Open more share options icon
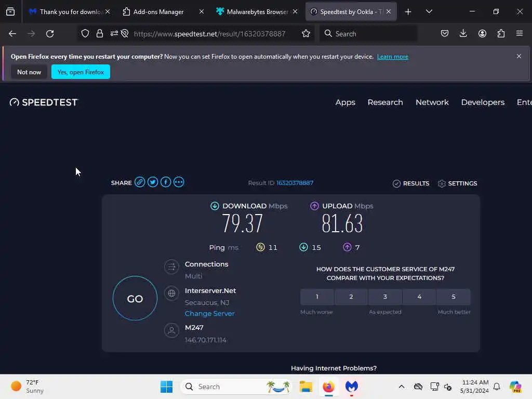This screenshot has width=532, height=399. (179, 182)
